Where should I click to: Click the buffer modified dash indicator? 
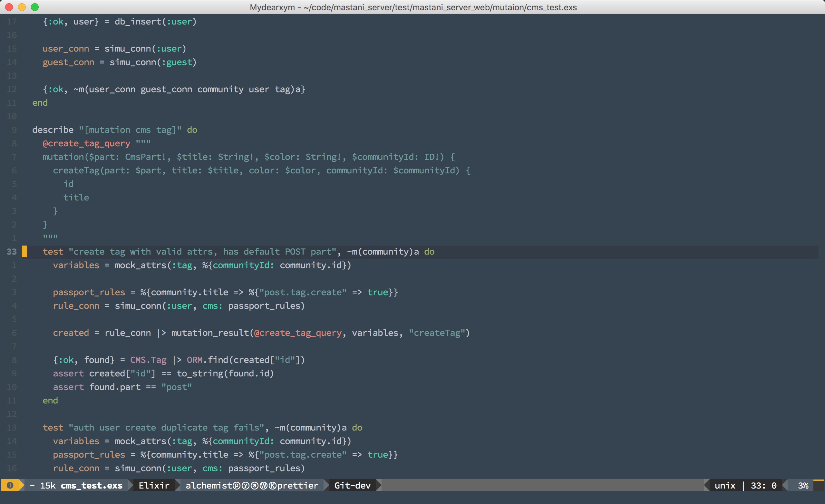tap(33, 486)
